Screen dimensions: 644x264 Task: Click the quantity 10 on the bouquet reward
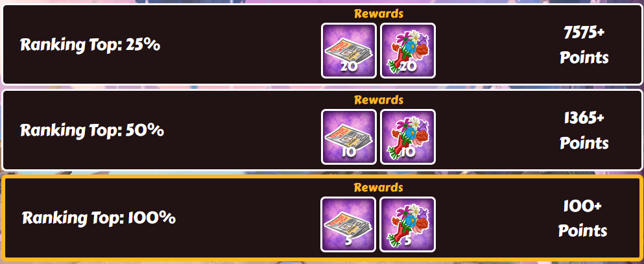408,153
